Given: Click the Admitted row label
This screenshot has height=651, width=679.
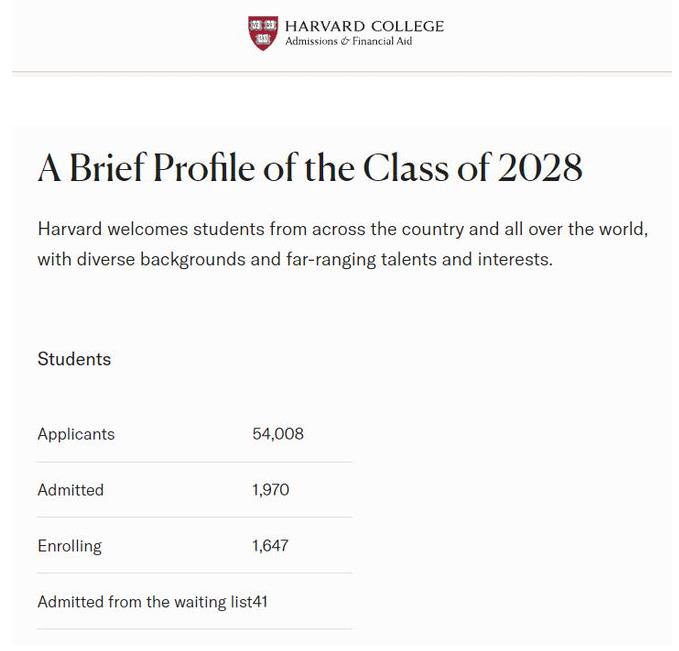Looking at the screenshot, I should point(71,490).
